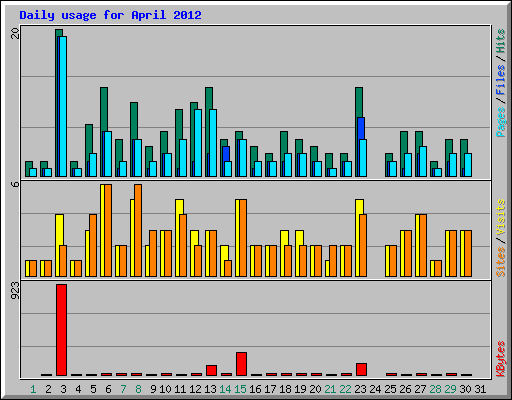Click the orange Sites bar for day 8
Viewport: 512px width, 400px height.
click(138, 230)
